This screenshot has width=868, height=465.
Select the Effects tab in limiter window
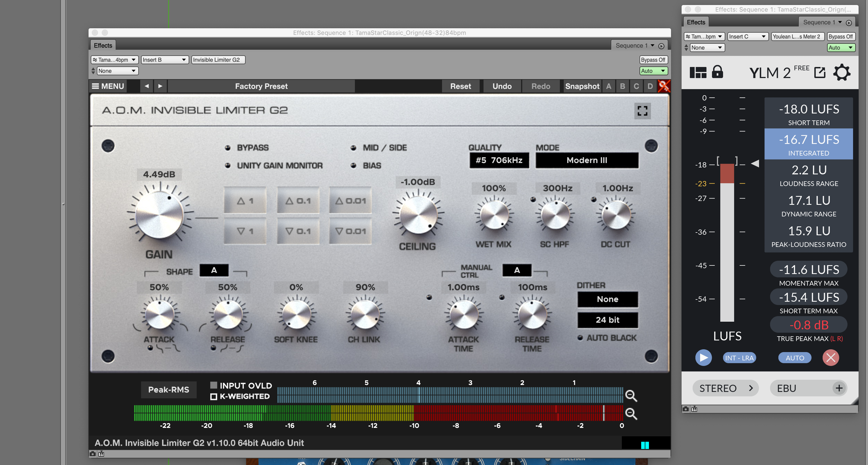(103, 45)
